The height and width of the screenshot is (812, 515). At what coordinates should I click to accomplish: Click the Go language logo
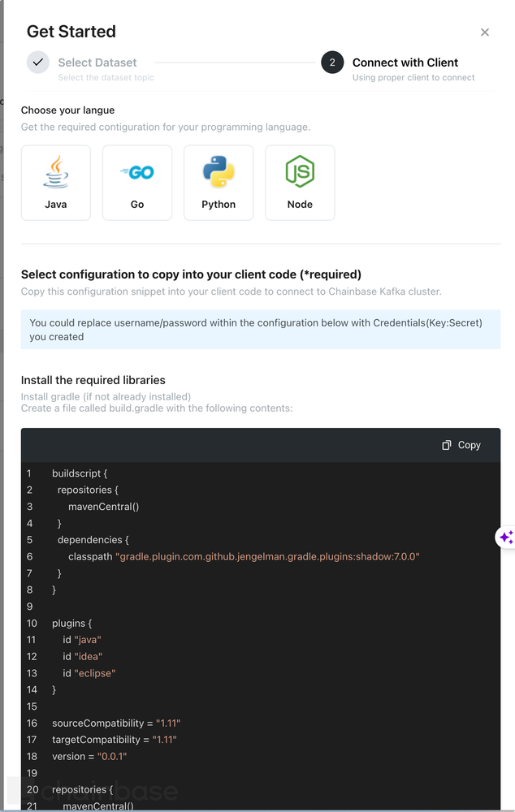[x=136, y=171]
